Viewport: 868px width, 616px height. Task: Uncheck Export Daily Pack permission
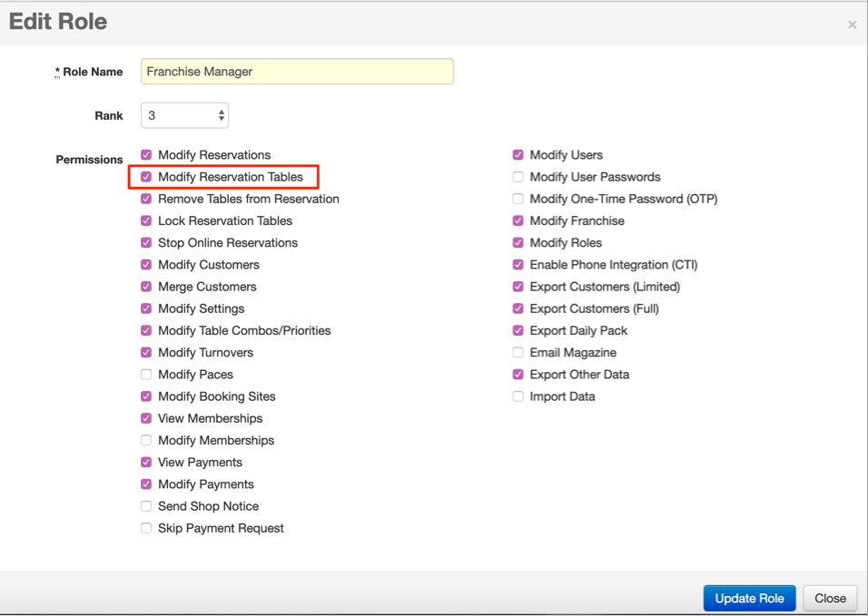click(x=518, y=330)
